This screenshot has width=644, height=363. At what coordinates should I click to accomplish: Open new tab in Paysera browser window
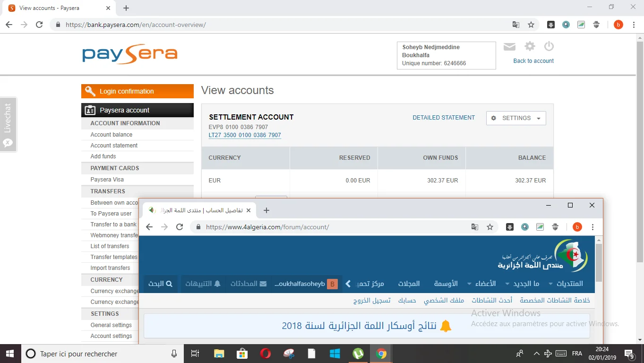(126, 8)
